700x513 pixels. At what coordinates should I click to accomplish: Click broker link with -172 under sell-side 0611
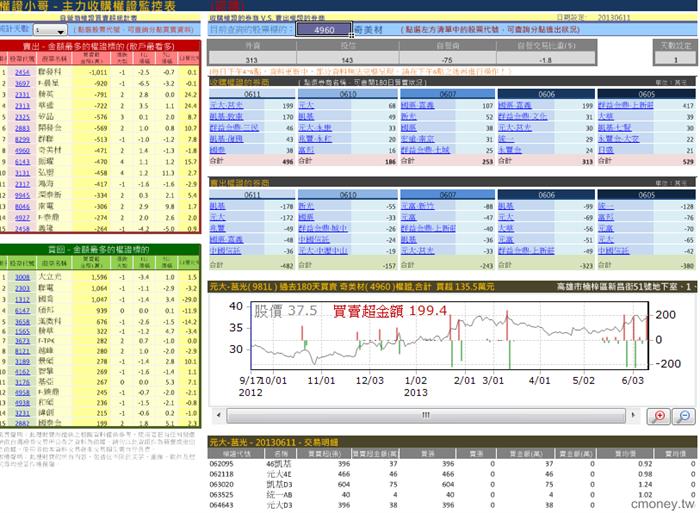[x=217, y=217]
